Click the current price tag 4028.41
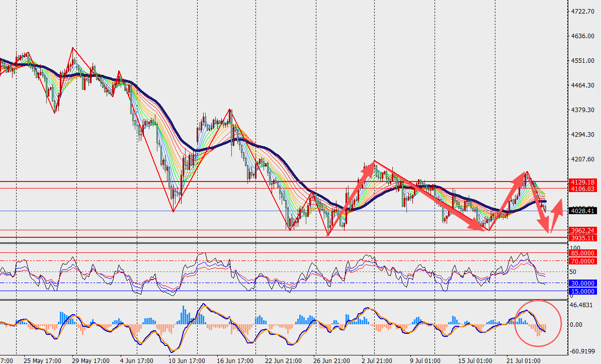Image resolution: width=601 pixels, height=364 pixels. click(x=582, y=211)
